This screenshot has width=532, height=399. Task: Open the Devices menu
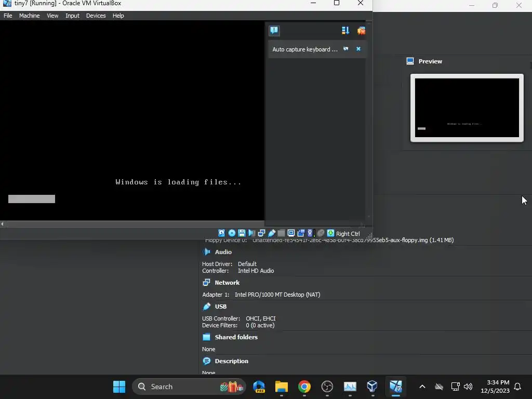(x=96, y=16)
